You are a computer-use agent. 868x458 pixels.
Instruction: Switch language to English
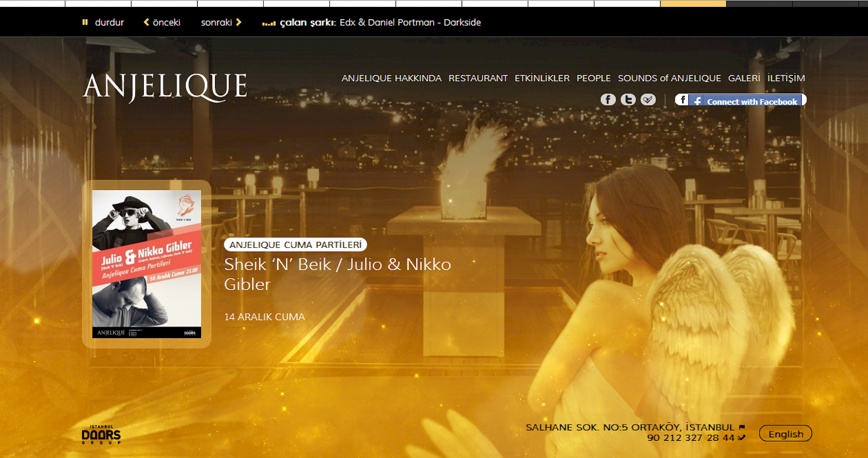tap(786, 434)
